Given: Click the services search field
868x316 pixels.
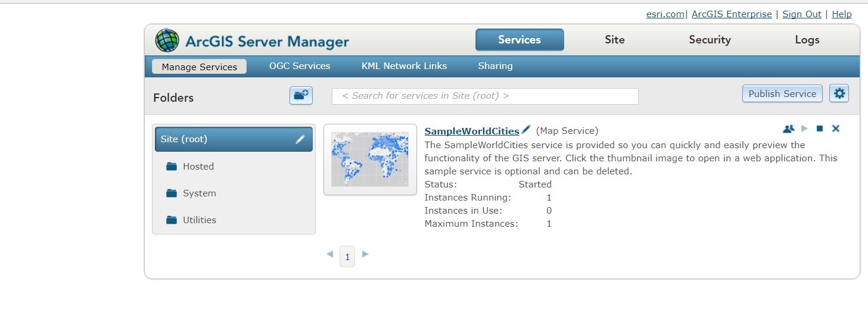Looking at the screenshot, I should [x=485, y=96].
